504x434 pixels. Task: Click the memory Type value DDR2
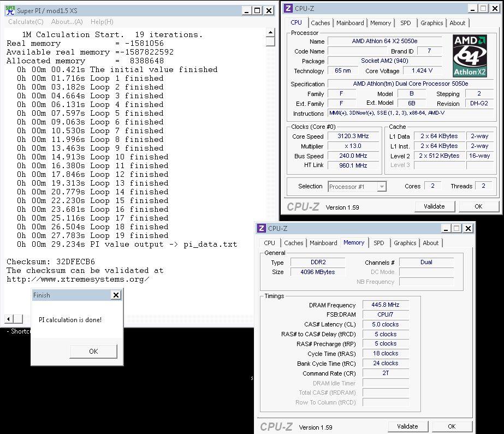[x=318, y=262]
